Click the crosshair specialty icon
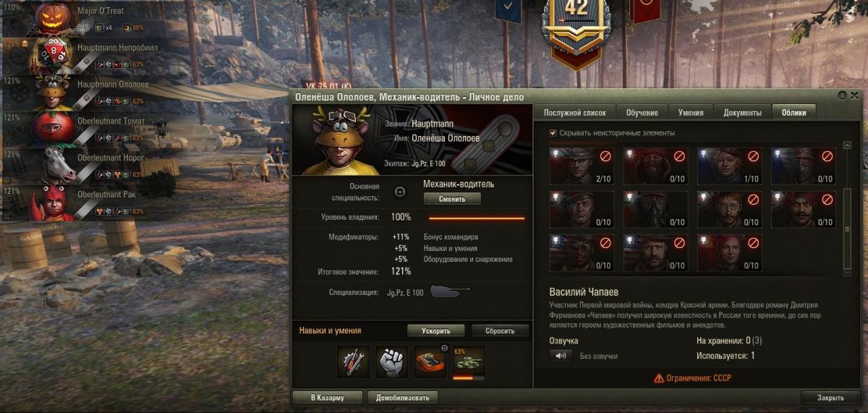 399,192
